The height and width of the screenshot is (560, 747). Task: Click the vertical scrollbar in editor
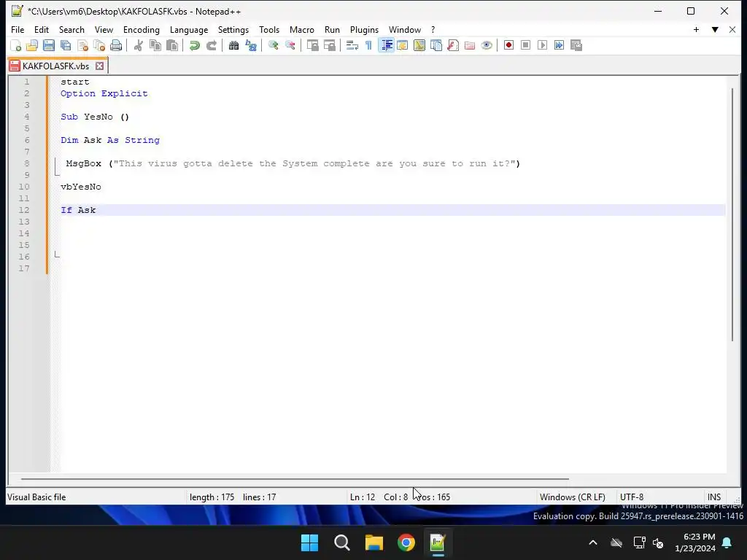[732, 214]
